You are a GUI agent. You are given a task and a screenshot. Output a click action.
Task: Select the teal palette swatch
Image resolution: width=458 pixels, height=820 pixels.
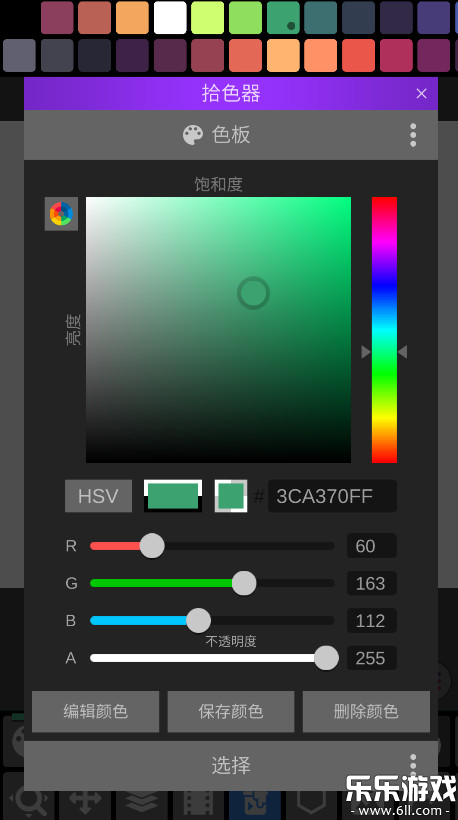(x=320, y=17)
